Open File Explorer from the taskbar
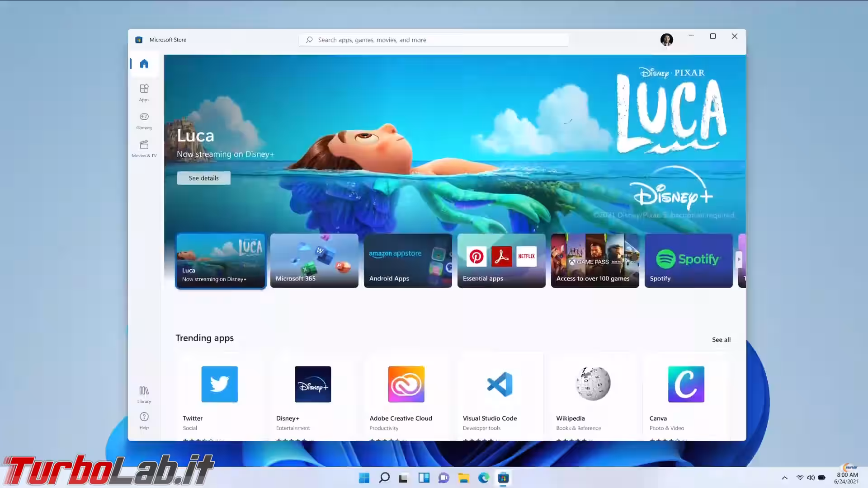Viewport: 868px width, 488px height. [464, 478]
